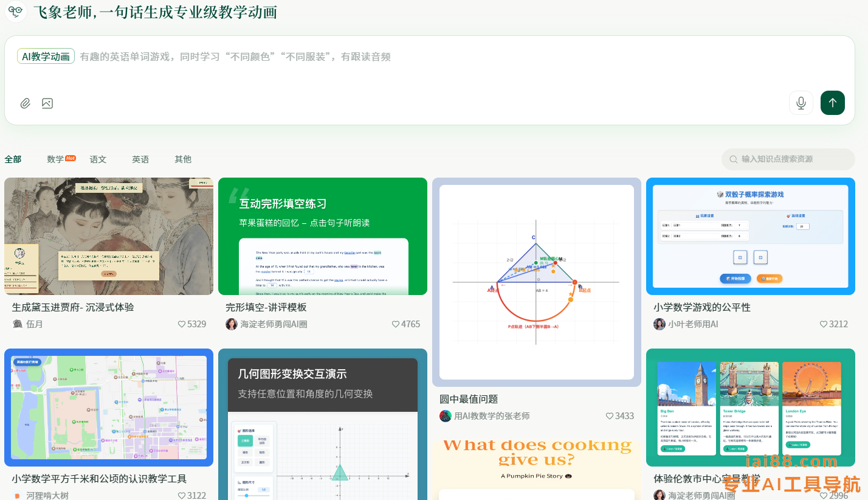Click the paperclip attachment icon
868x500 pixels.
[x=26, y=103]
